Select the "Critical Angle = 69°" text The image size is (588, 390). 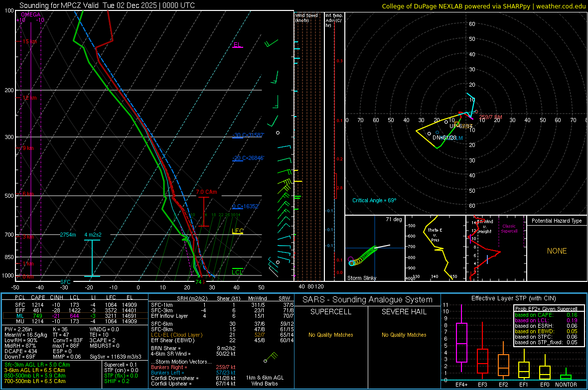click(374, 200)
